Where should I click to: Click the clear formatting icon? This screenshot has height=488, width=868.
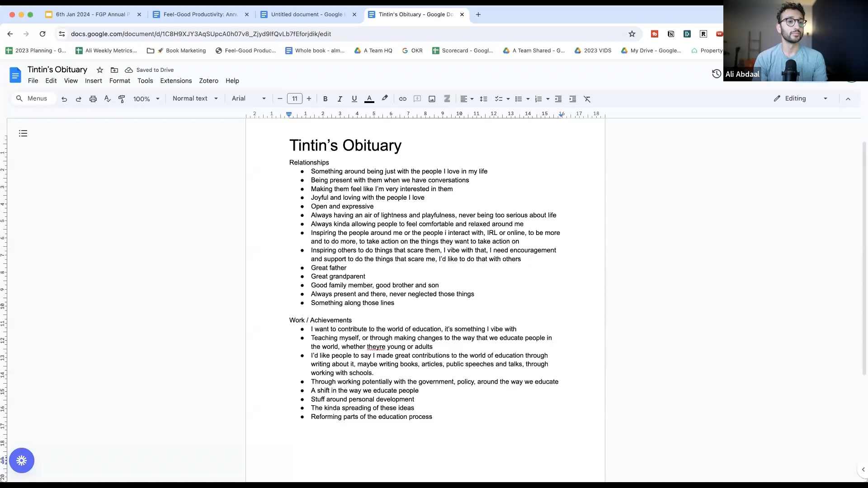[x=587, y=99]
